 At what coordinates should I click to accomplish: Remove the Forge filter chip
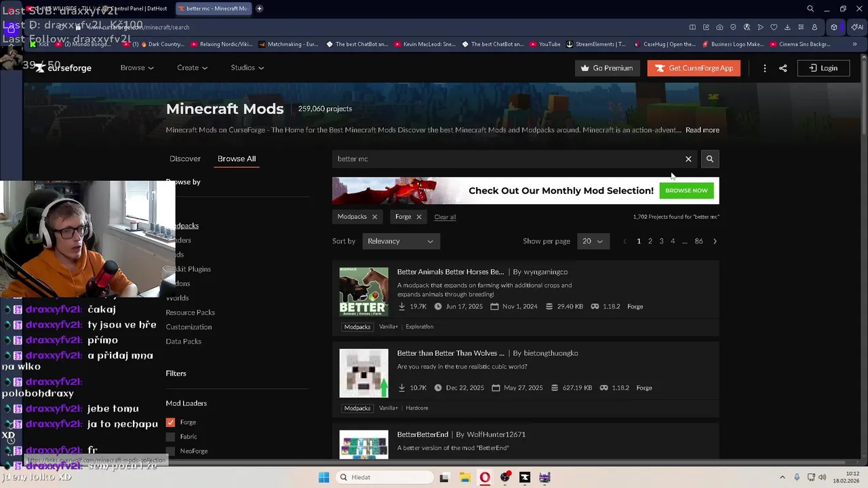click(x=418, y=217)
